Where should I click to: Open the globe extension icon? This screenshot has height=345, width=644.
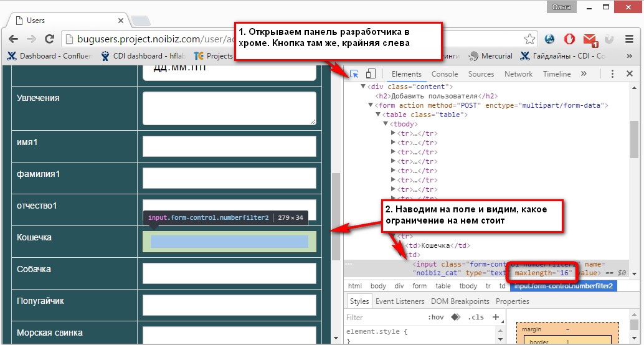[x=549, y=39]
